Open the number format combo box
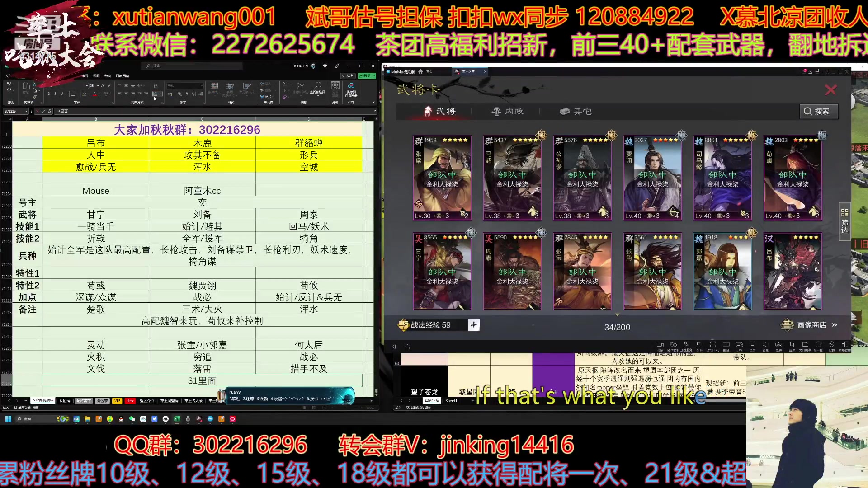 coord(185,85)
